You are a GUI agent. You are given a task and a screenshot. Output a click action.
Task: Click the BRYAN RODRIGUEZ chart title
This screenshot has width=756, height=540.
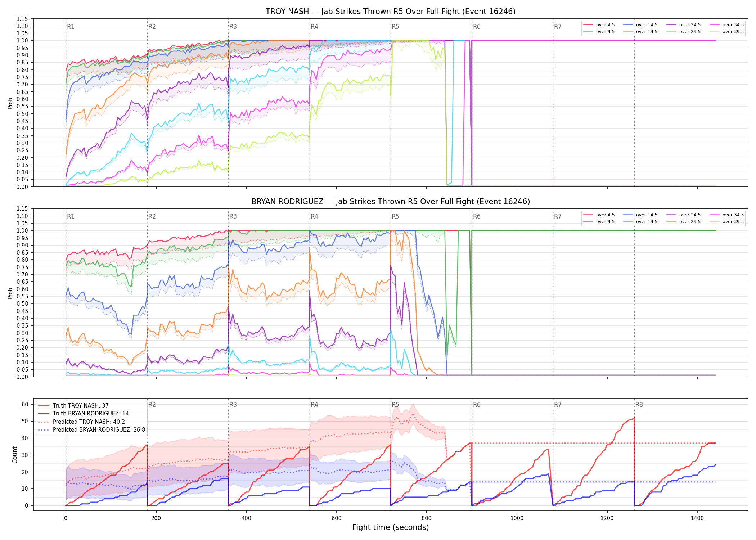tap(391, 202)
